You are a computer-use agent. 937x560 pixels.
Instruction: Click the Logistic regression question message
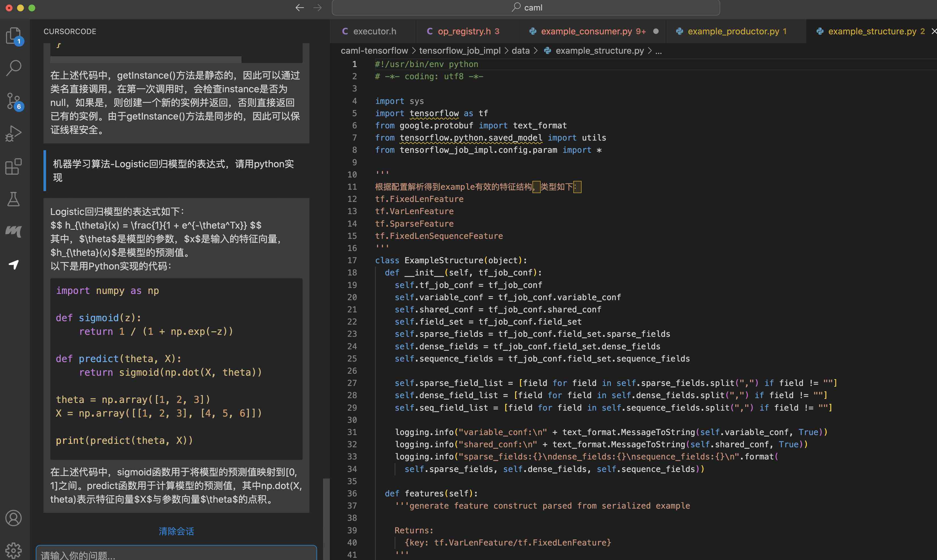pos(177,171)
